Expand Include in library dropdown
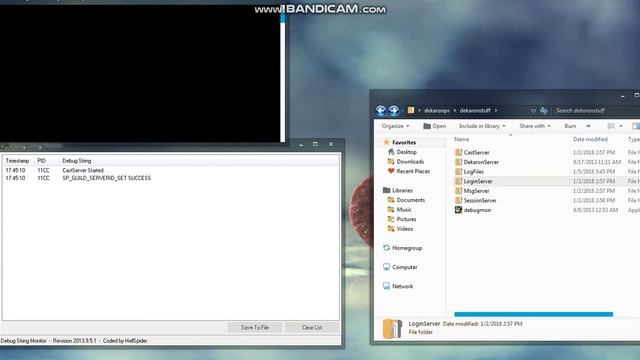640x360 pixels. (x=482, y=126)
